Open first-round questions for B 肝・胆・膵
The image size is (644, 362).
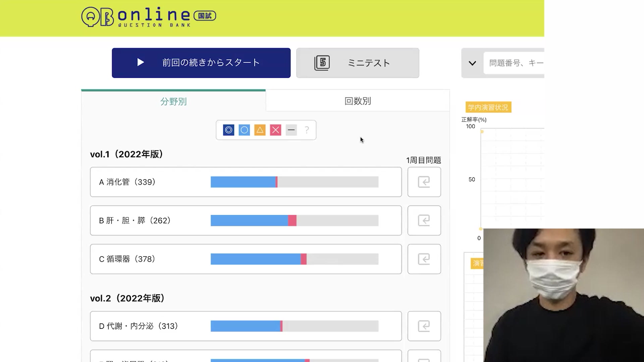click(424, 221)
